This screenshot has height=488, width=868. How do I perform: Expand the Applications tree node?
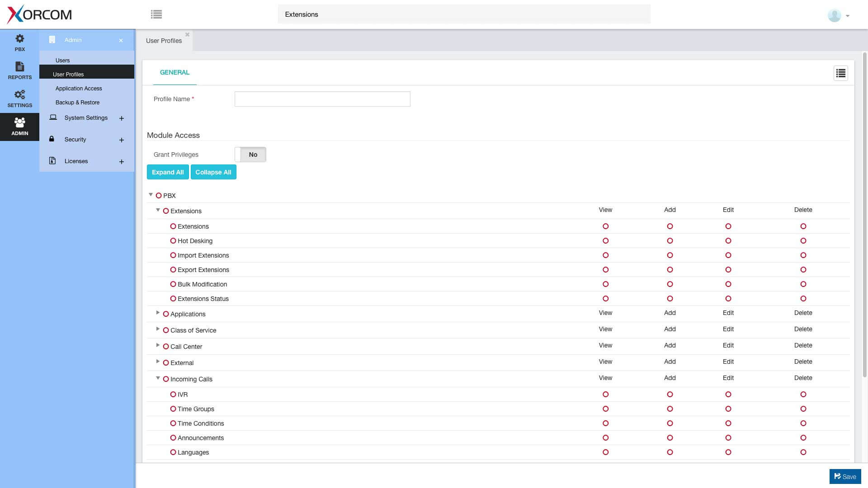click(x=158, y=313)
